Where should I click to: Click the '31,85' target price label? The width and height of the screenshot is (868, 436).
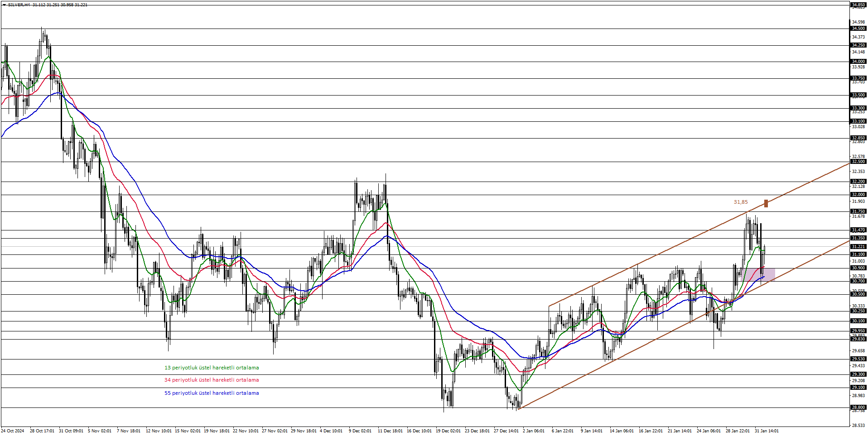[x=741, y=202]
